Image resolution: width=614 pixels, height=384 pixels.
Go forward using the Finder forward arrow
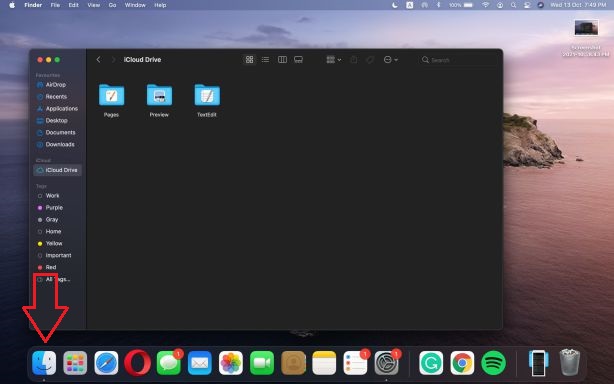click(x=113, y=59)
